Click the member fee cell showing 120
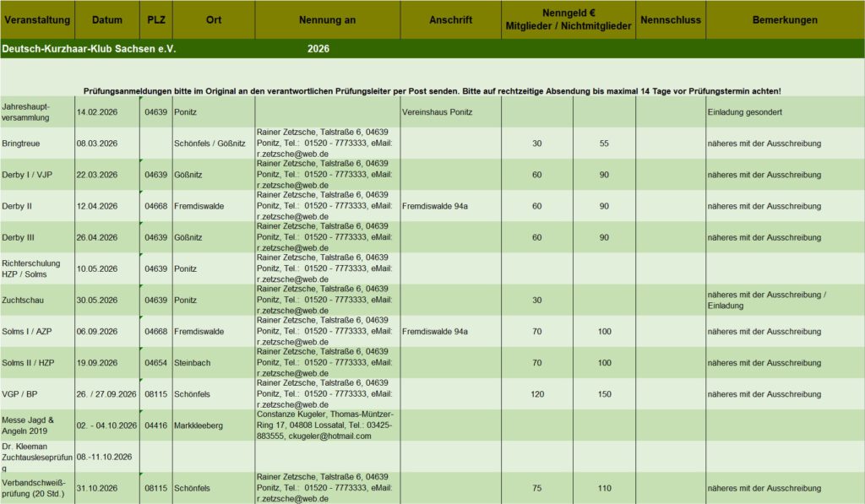This screenshot has width=865, height=504. click(x=537, y=394)
